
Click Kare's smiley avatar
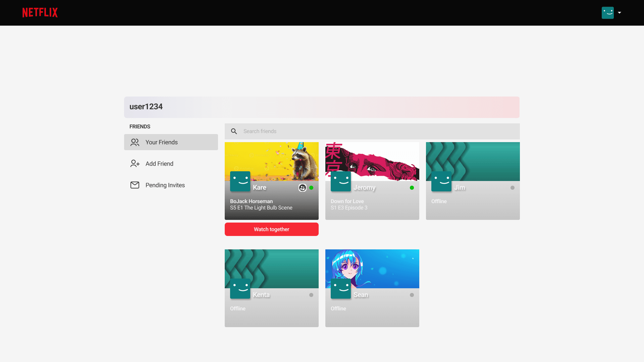click(240, 181)
